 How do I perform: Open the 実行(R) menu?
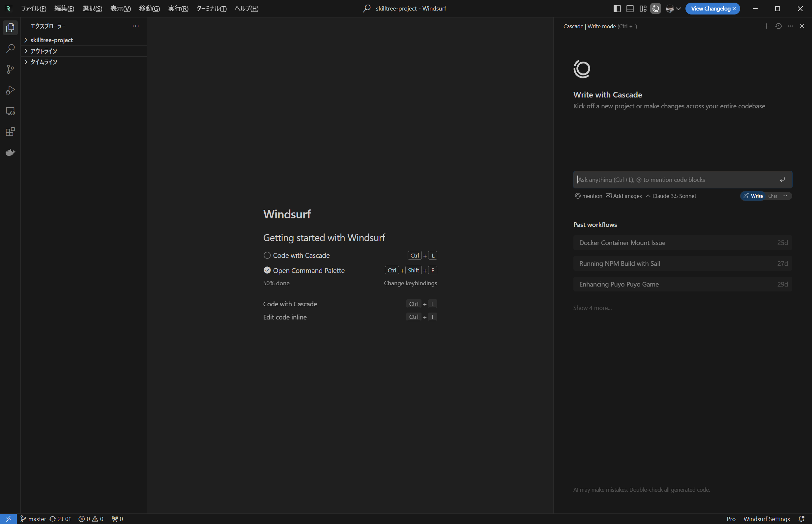click(178, 9)
